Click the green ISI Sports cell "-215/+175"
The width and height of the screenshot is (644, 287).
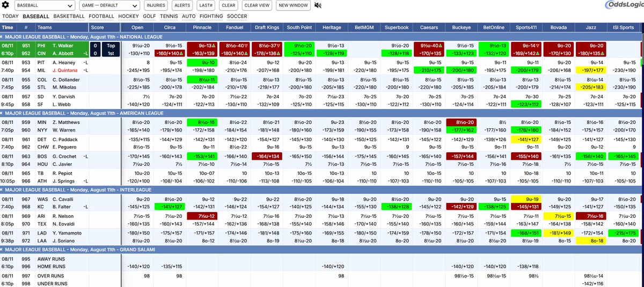(623, 233)
